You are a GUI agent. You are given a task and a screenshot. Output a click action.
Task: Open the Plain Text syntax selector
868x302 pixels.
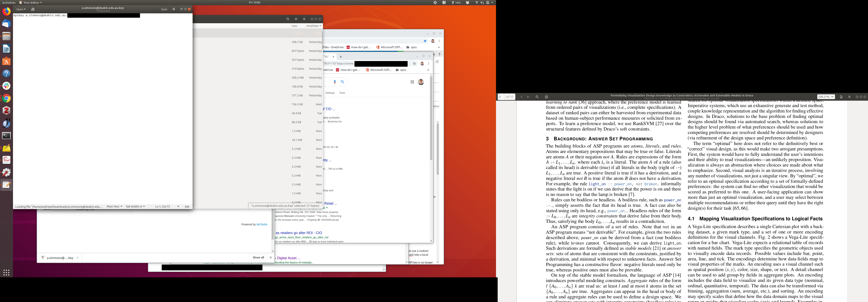click(x=114, y=207)
